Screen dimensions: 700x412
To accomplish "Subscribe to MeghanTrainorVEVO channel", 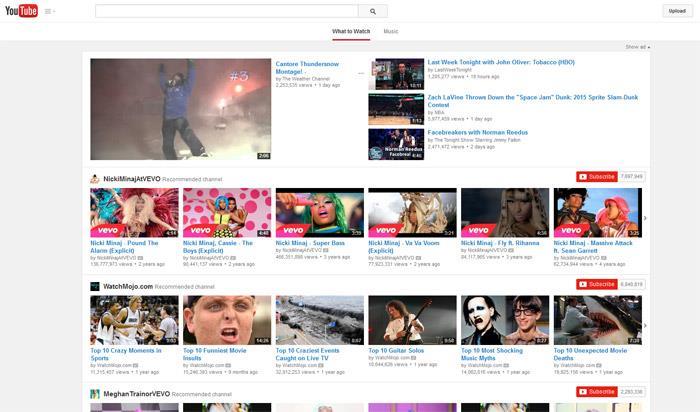I will point(596,392).
